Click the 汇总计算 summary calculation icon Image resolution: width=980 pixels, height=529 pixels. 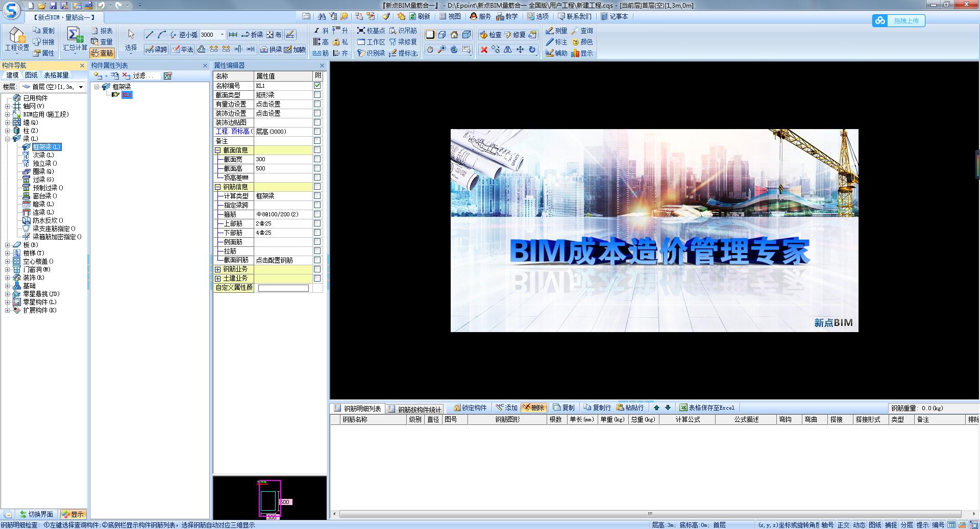75,40
